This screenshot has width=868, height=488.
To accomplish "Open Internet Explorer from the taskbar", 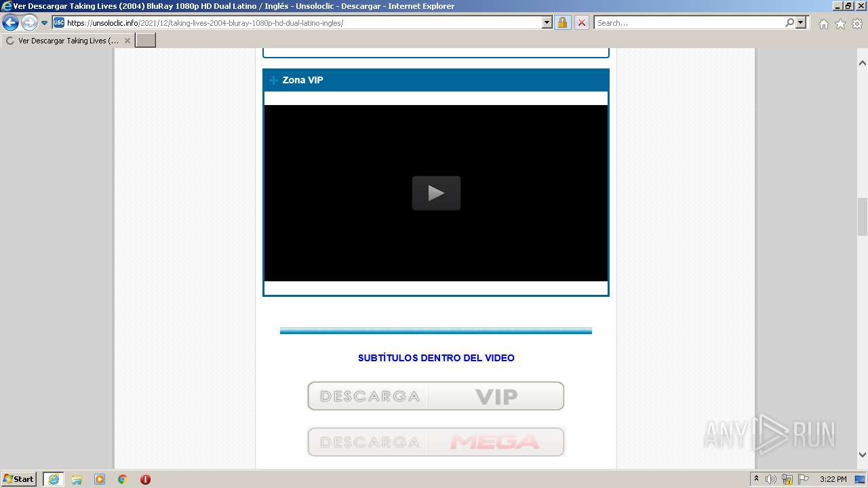I will (53, 479).
